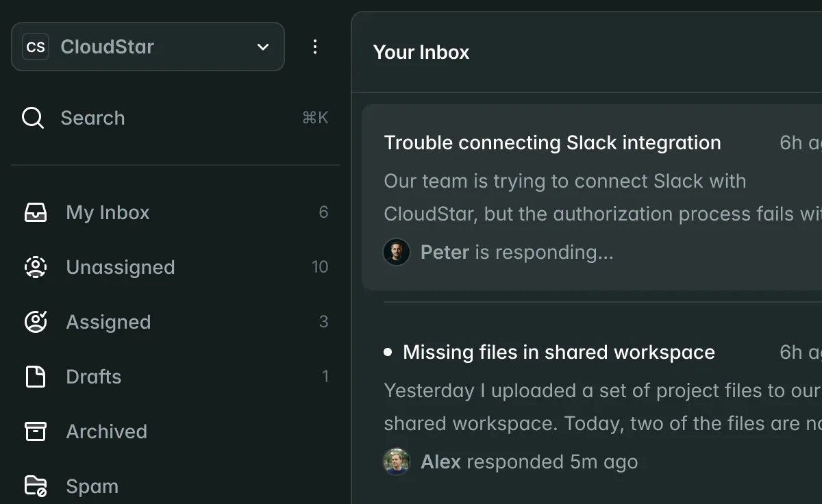Open the Trouble connecting Slack integration conversation
The width and height of the screenshot is (822, 504).
[x=553, y=142]
